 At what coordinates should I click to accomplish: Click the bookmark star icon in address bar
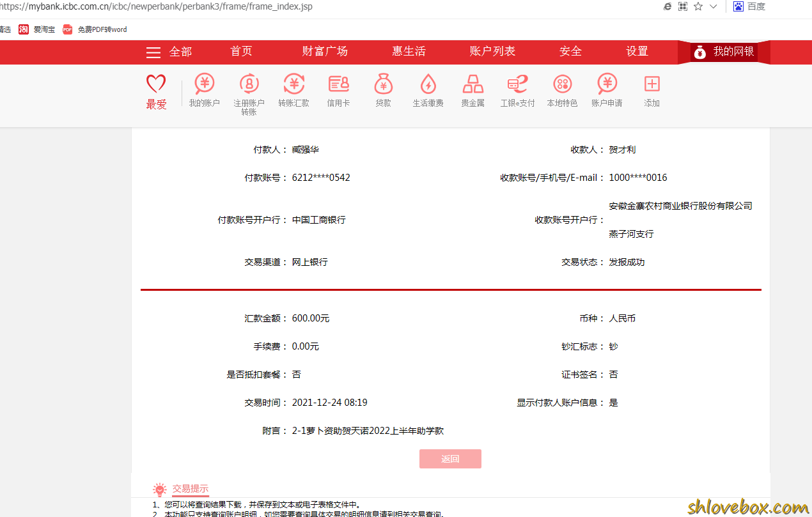(698, 6)
